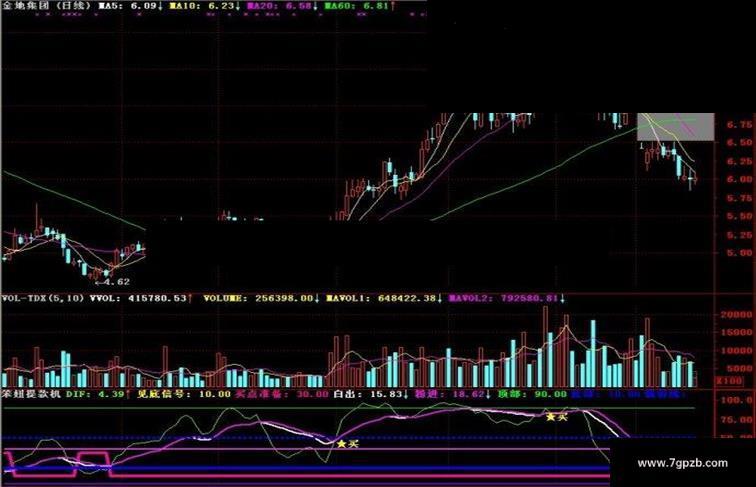
Task: Click the 6.00 price axis label
Action: (x=739, y=179)
